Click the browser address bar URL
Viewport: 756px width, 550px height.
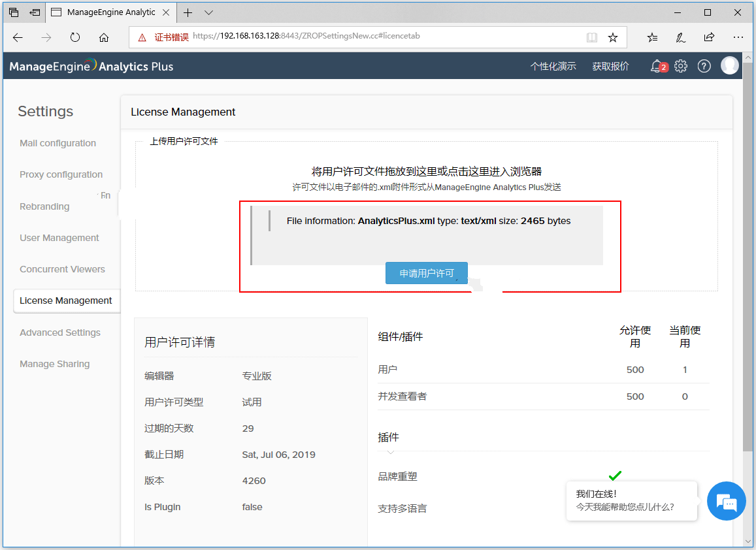[x=306, y=36]
